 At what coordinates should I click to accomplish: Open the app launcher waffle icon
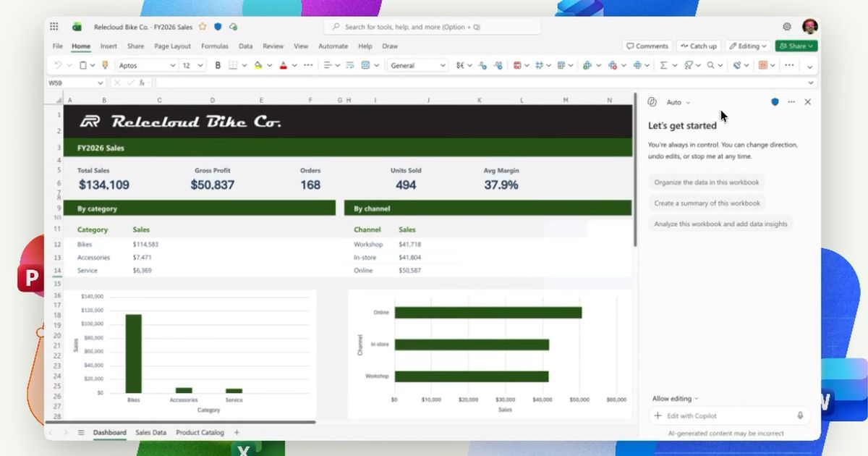coord(54,27)
